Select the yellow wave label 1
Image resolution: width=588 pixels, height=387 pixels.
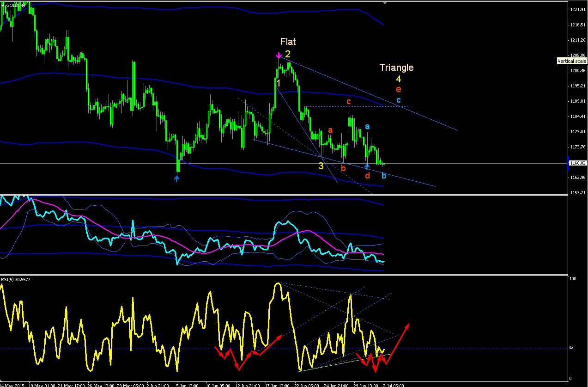click(279, 83)
